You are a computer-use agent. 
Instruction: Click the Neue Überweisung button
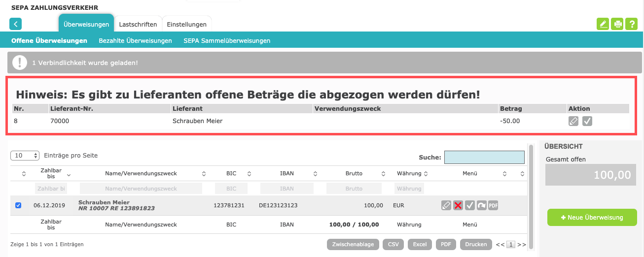(592, 217)
